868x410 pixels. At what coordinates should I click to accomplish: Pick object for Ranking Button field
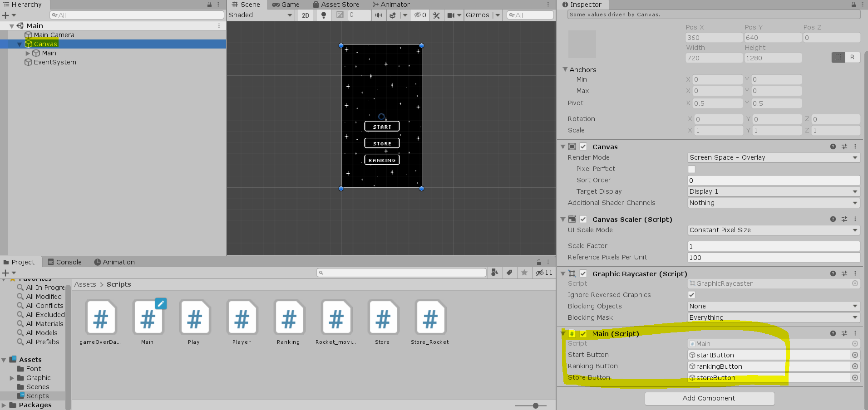855,366
